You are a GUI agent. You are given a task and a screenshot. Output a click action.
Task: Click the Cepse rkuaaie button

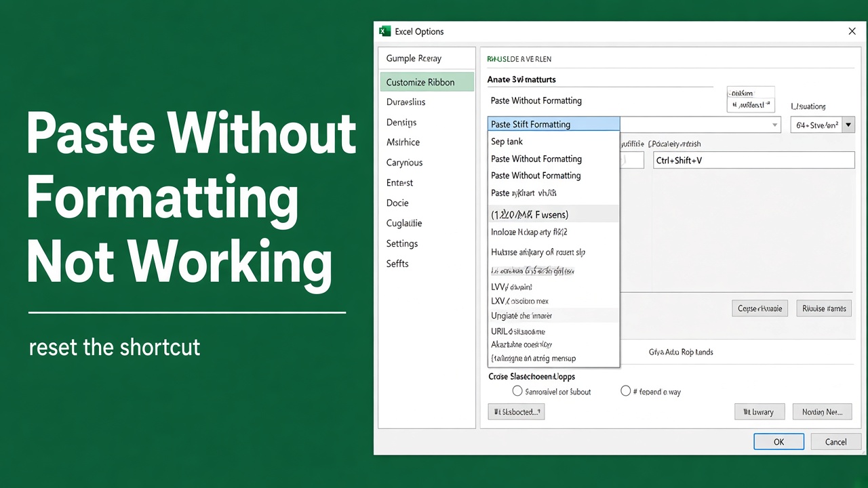[x=759, y=308]
